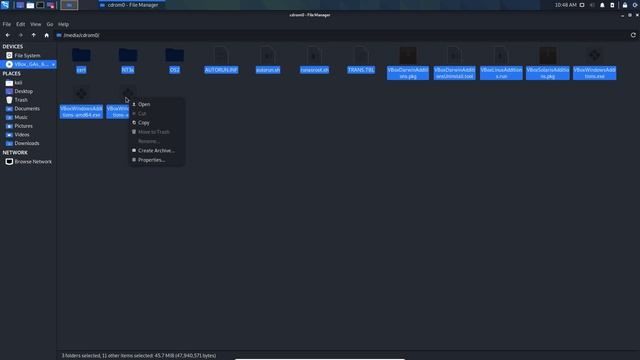Viewport: 640px width, 360px height.
Task: Choose Properties... from the context menu
Action: tap(156, 160)
